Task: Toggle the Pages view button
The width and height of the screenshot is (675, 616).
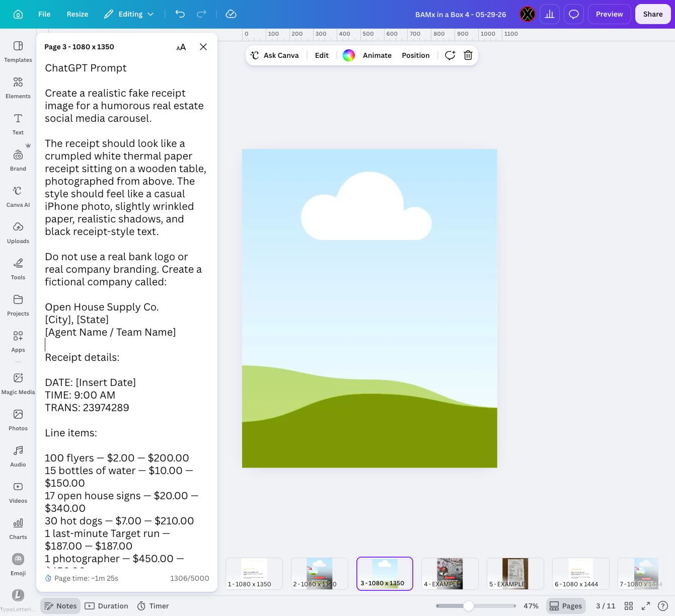Action: (566, 606)
